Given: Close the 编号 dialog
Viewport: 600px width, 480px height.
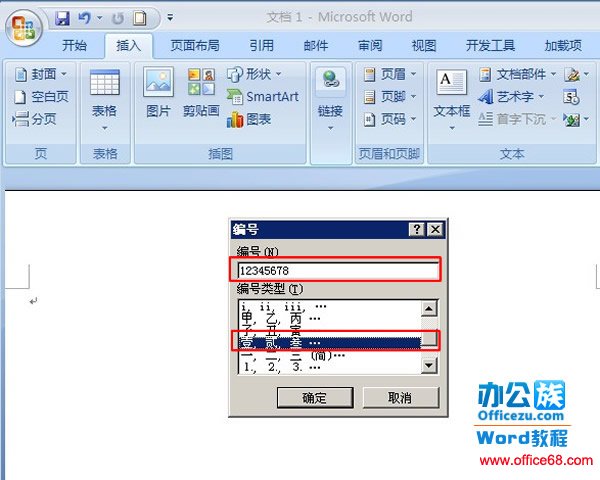Looking at the screenshot, I should point(435,229).
